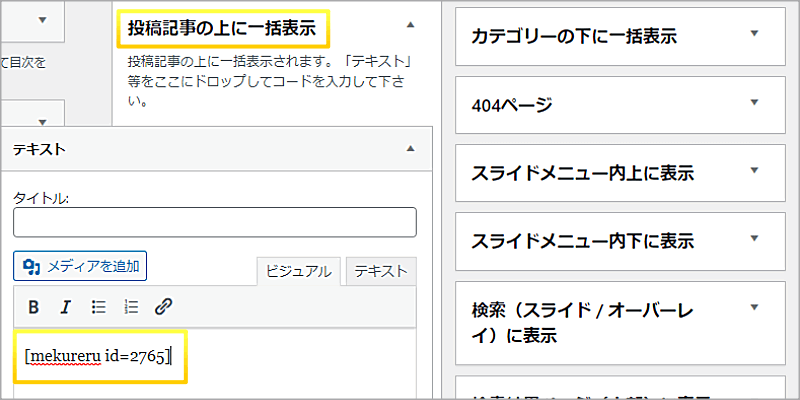Switch to the テキスト editor tab
Viewport: 800px width, 400px height.
pos(381,271)
